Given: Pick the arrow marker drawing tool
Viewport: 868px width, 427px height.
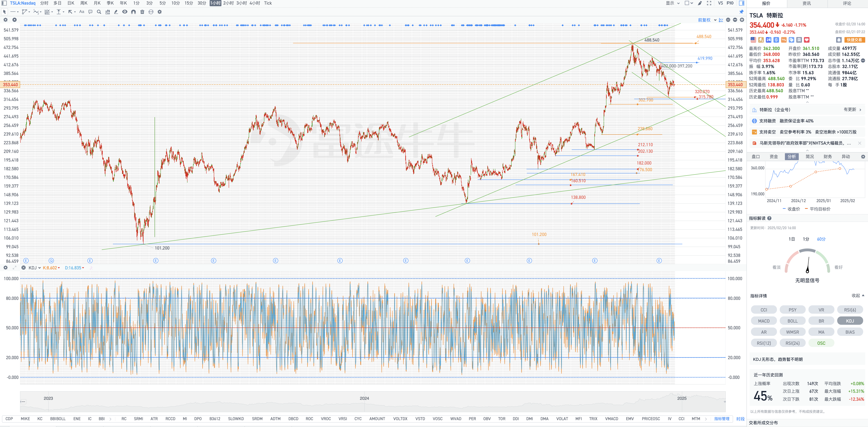Looking at the screenshot, I should pos(70,12).
